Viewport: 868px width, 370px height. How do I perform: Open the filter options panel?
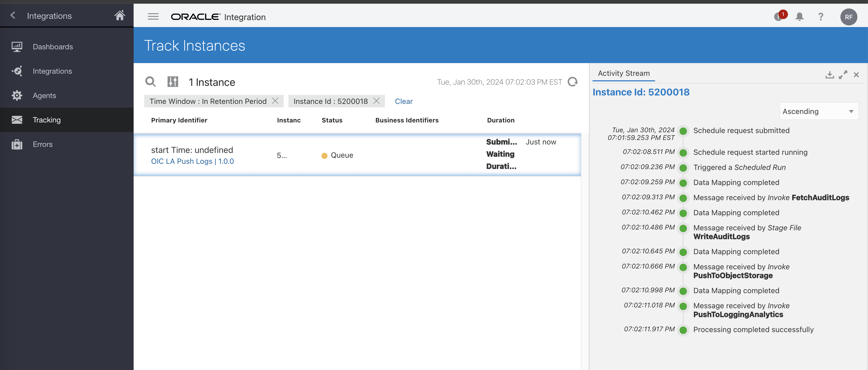click(173, 82)
